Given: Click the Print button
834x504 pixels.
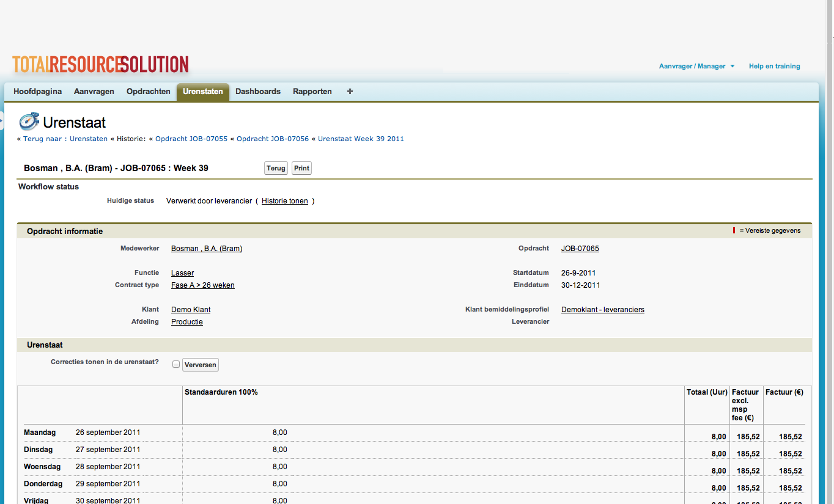Looking at the screenshot, I should (x=301, y=168).
